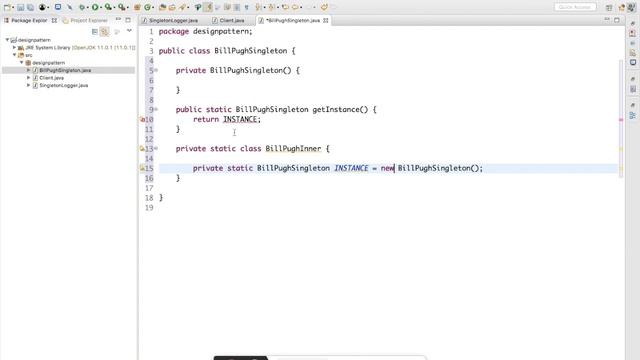Run the program with green play icon
The width and height of the screenshot is (640, 360).
(95, 7)
